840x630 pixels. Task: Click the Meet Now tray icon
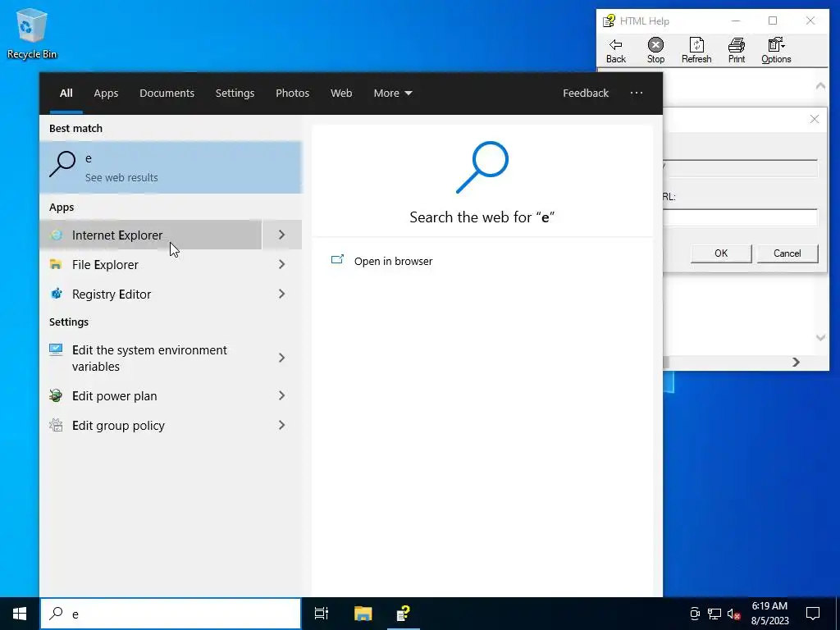[x=695, y=614]
